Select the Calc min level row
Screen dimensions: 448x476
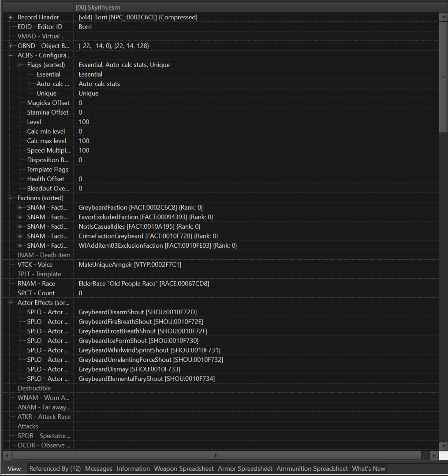tap(220, 131)
